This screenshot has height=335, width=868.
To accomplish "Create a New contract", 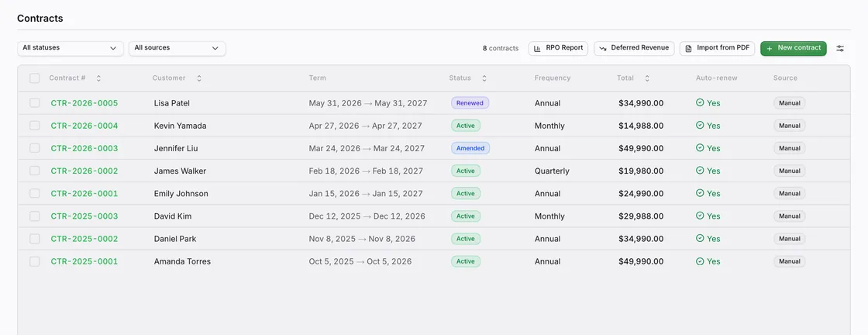I will pyautogui.click(x=794, y=48).
